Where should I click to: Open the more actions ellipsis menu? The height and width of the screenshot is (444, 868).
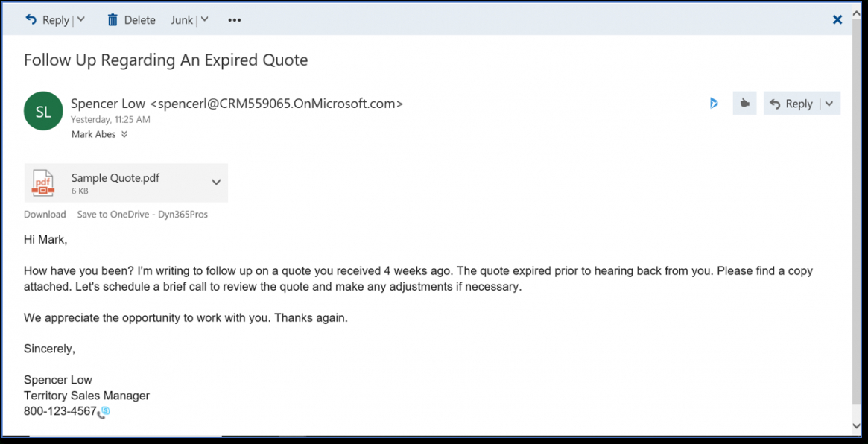pyautogui.click(x=235, y=20)
